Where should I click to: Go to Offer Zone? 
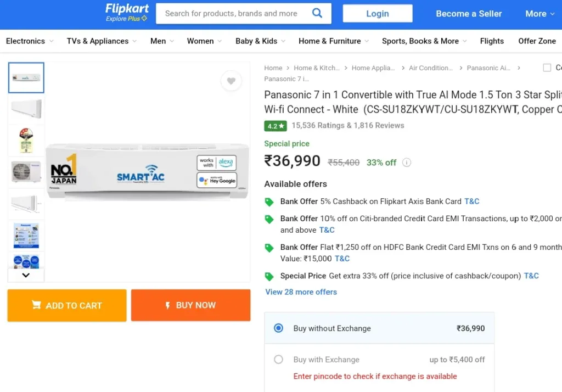(x=537, y=41)
